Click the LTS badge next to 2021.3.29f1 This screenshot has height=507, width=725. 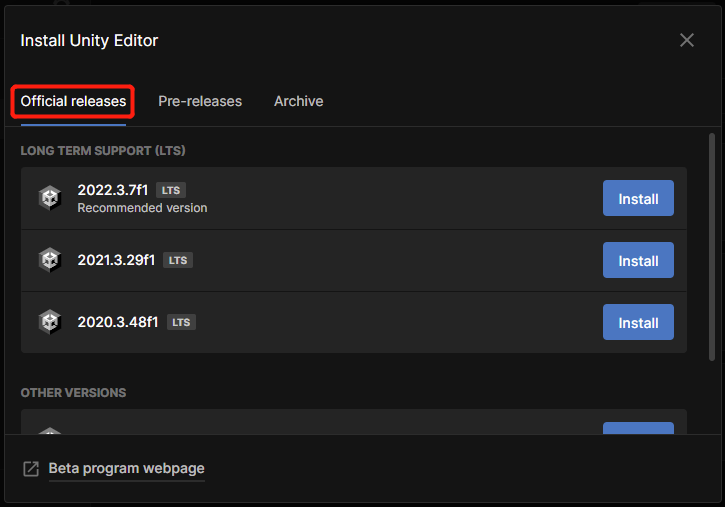[178, 260]
